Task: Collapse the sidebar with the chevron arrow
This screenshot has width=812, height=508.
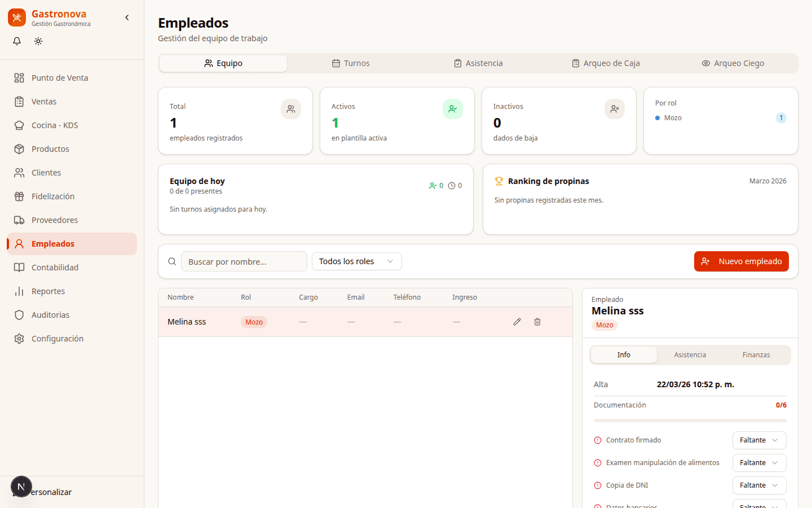Action: [127, 17]
